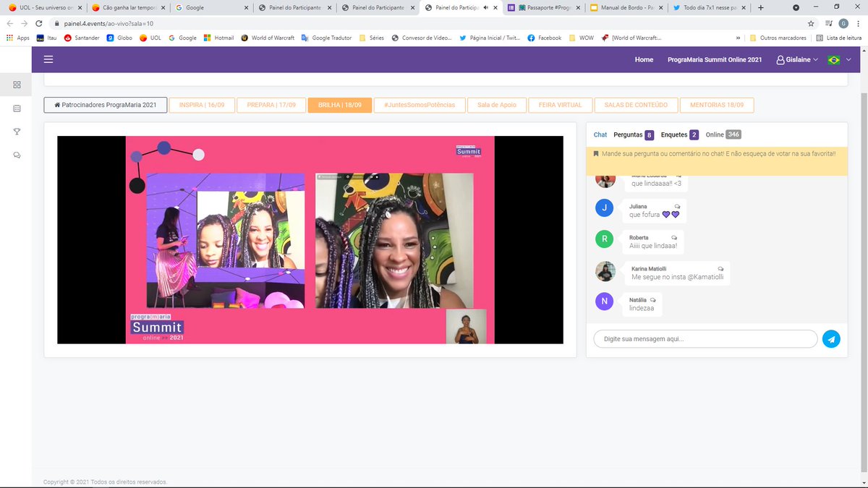Switch to Manual de Bordo browser tab
The image size is (868, 488).
[x=626, y=7]
